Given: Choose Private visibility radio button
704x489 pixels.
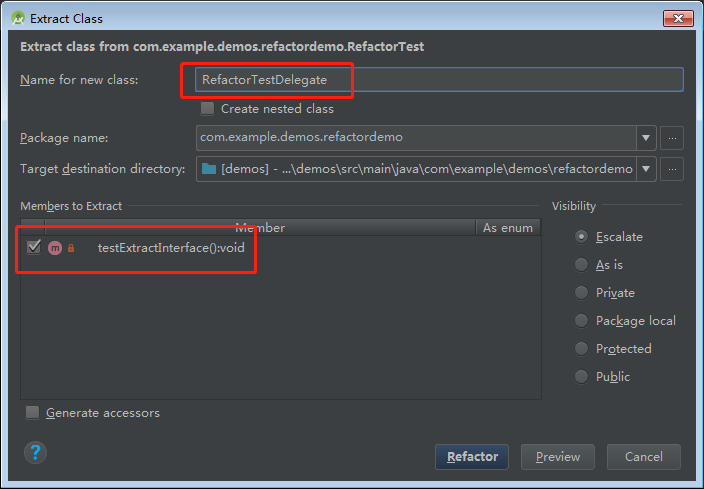Looking at the screenshot, I should [x=582, y=293].
